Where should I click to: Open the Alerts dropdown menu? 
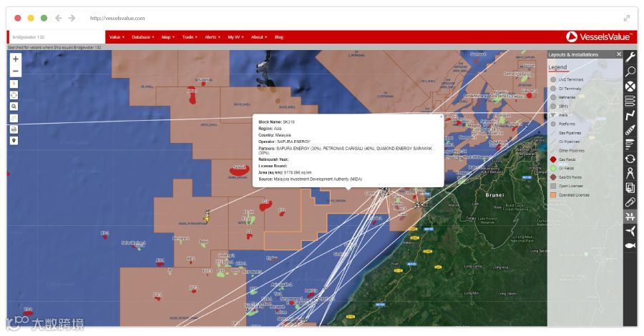coord(213,37)
